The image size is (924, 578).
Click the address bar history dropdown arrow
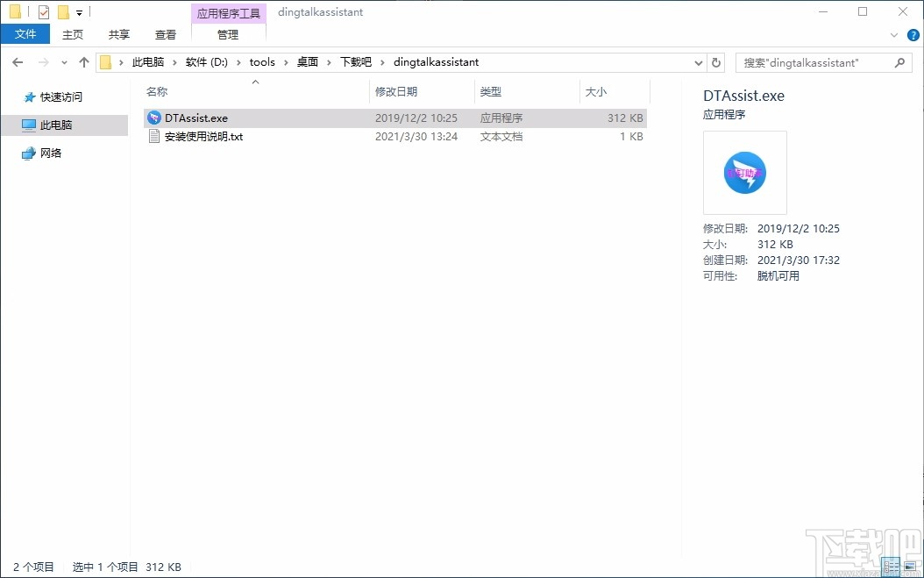698,62
